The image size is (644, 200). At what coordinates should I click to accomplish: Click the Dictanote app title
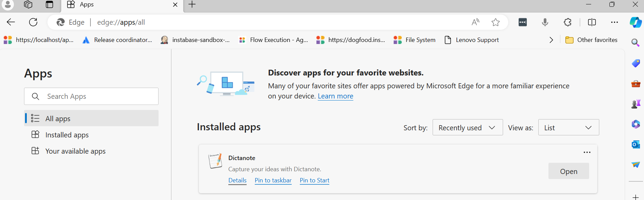tap(242, 158)
